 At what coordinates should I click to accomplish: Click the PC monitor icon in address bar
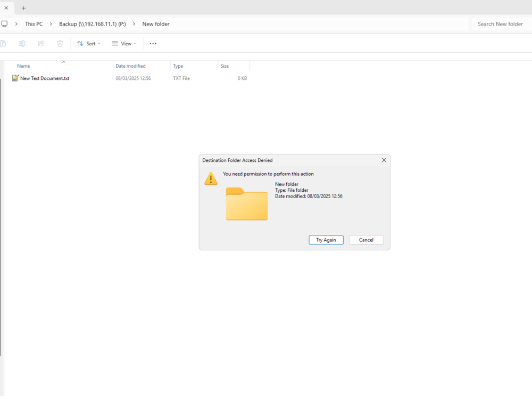tap(4, 24)
